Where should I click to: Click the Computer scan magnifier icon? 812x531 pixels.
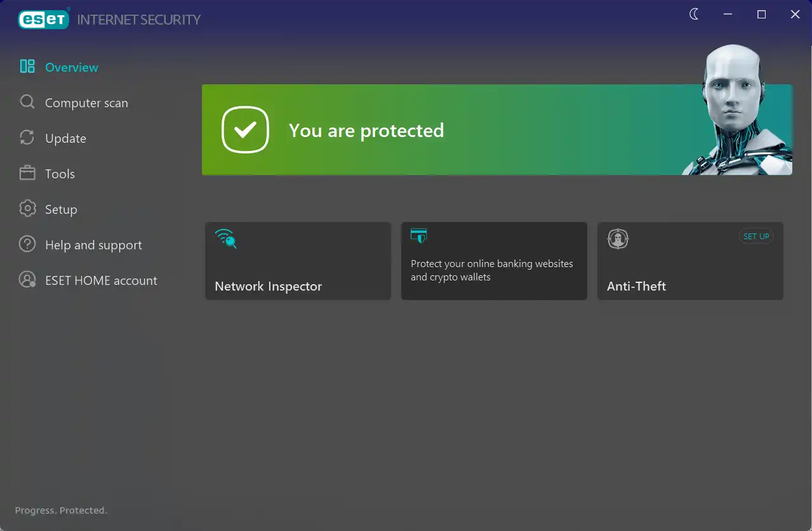[x=27, y=102]
